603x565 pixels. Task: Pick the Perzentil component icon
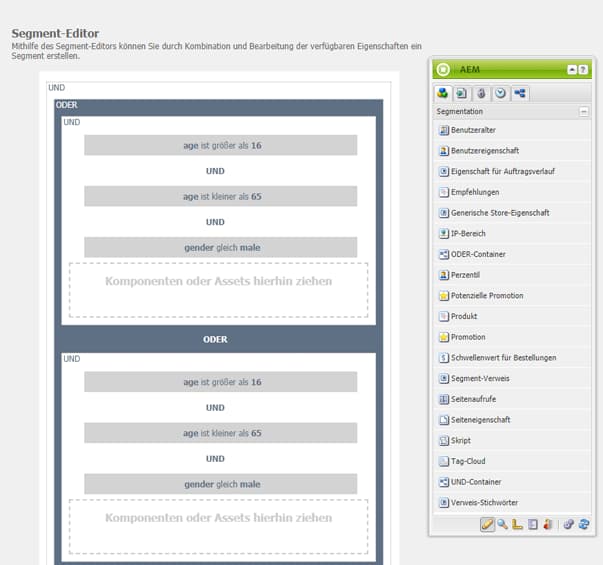pyautogui.click(x=444, y=275)
